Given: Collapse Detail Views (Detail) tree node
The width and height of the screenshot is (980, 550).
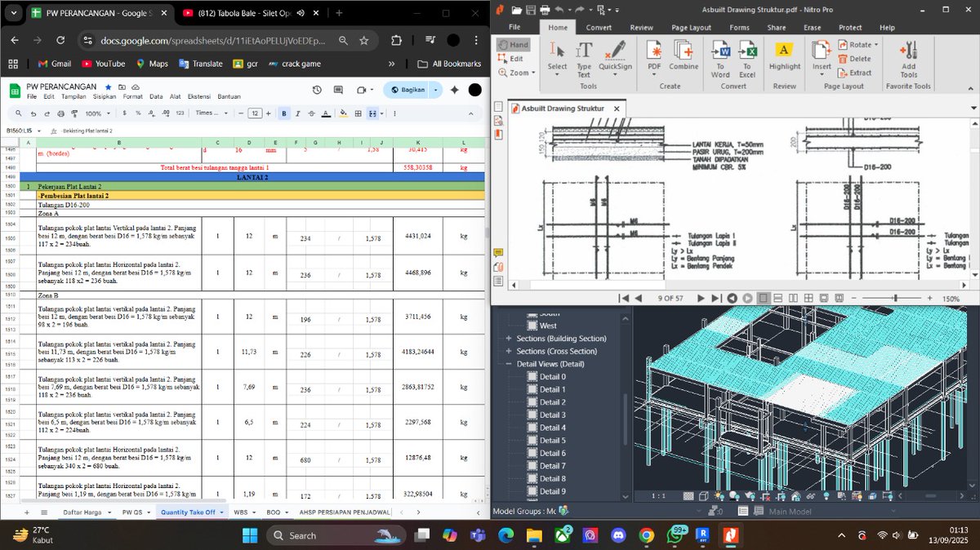Looking at the screenshot, I should tap(508, 364).
